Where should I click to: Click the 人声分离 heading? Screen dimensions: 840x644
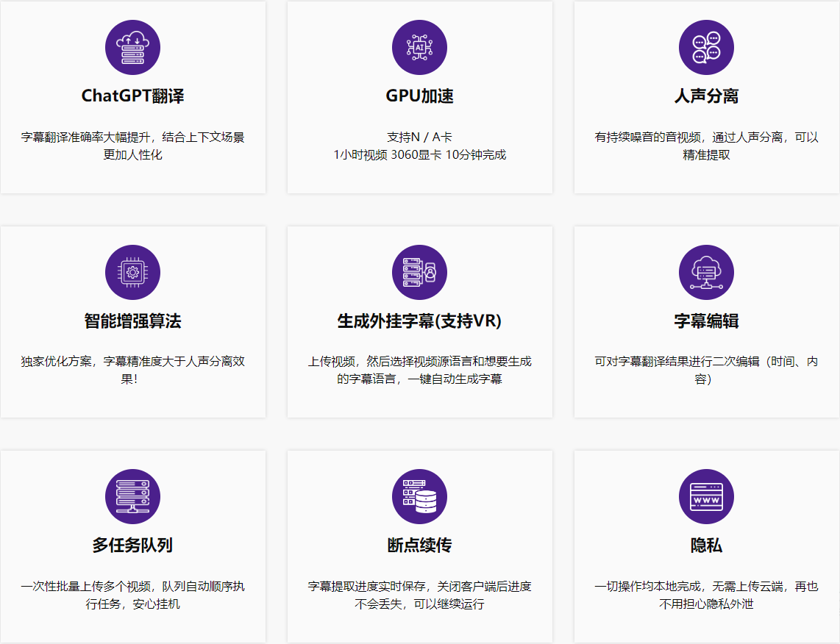706,95
